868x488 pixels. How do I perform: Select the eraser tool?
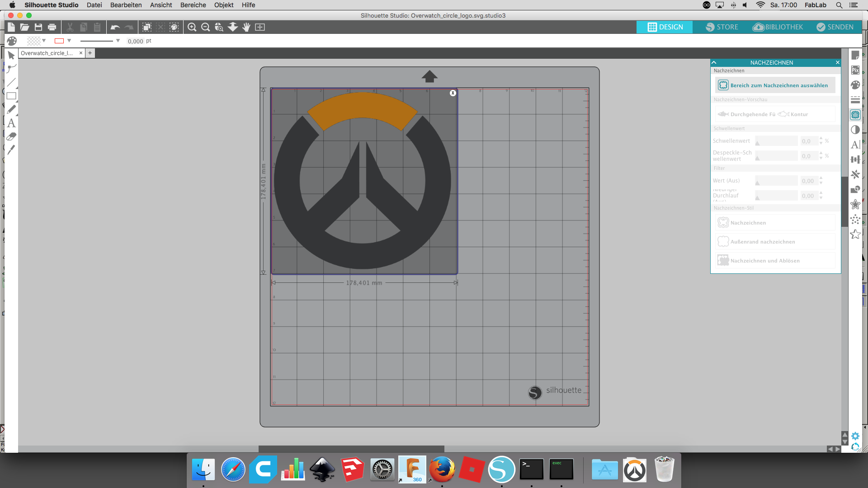[x=11, y=136]
